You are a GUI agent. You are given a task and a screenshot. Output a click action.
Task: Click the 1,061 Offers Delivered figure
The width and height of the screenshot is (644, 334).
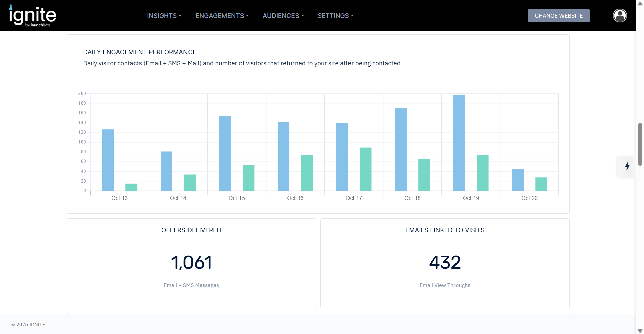click(191, 262)
